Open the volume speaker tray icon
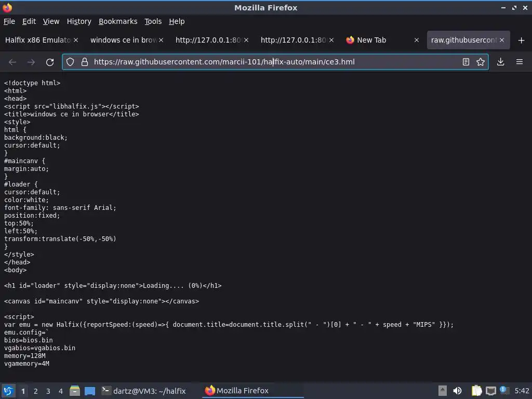Image resolution: width=532 pixels, height=399 pixels. [457, 391]
